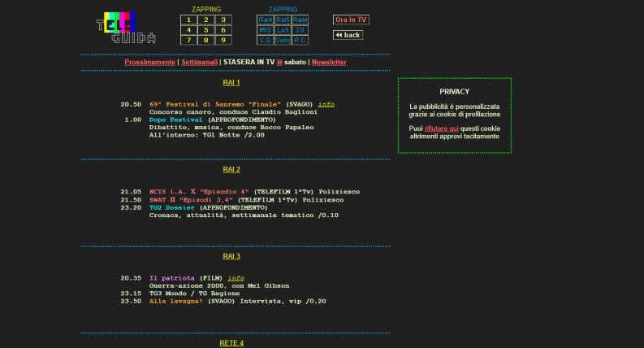Viewport: 644px width, 348px height.
Task: Click the Alla lavagna! programme title
Action: 175,301
